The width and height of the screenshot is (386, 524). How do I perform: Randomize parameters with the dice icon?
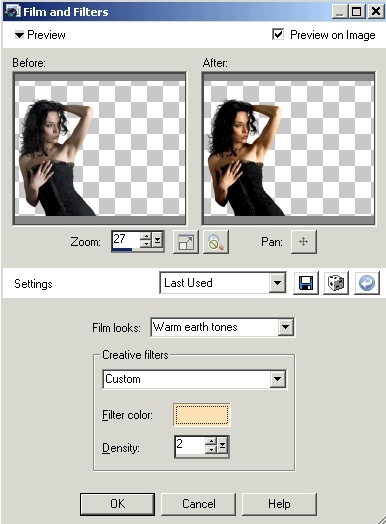336,283
